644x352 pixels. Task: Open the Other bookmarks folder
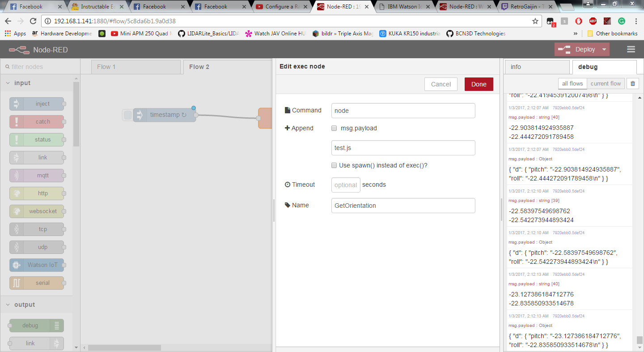(x=612, y=34)
